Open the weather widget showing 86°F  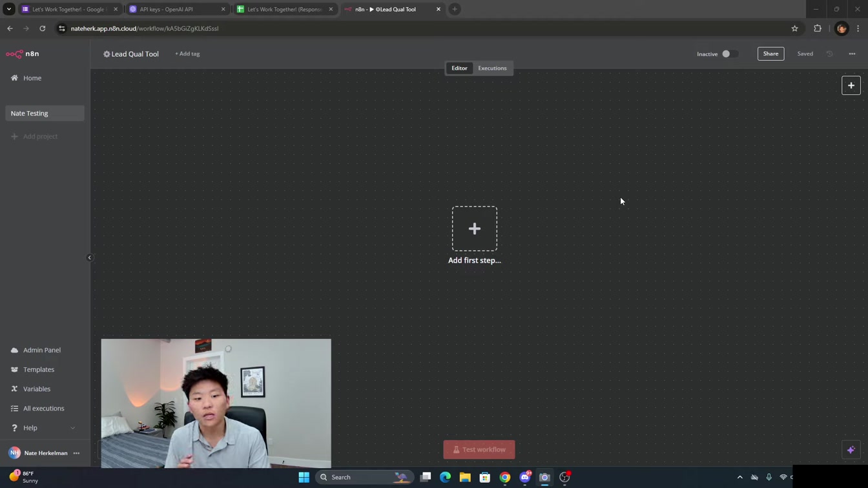click(x=24, y=477)
